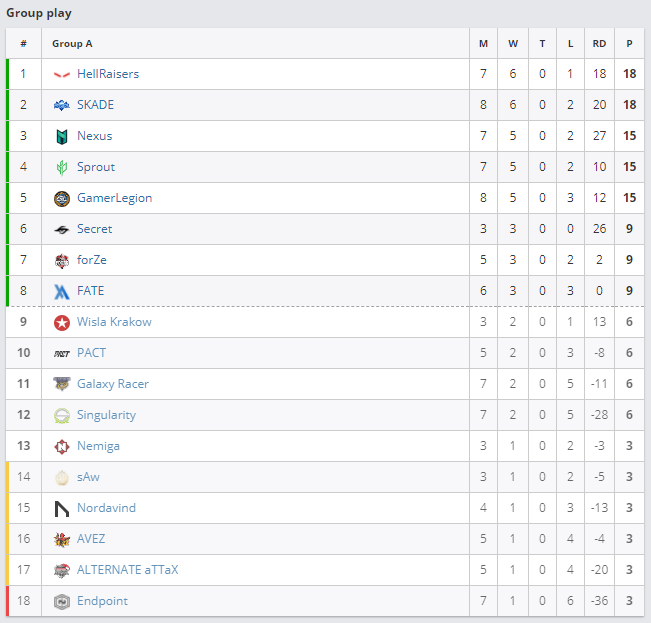Click the RD column header
The height and width of the screenshot is (623, 651).
click(x=599, y=44)
